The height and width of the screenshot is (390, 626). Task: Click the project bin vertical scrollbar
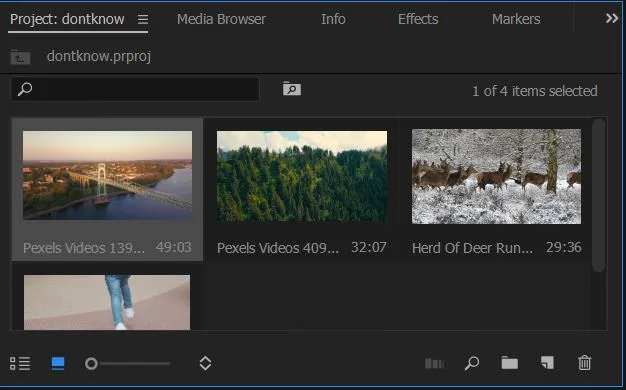[598, 196]
